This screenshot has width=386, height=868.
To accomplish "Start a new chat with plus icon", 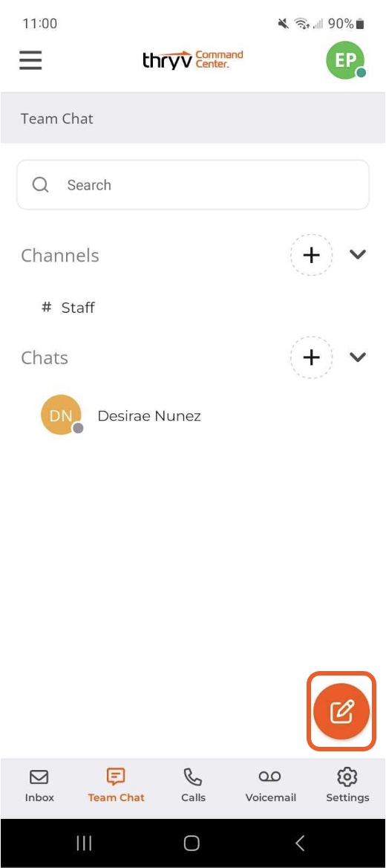I will tap(311, 357).
